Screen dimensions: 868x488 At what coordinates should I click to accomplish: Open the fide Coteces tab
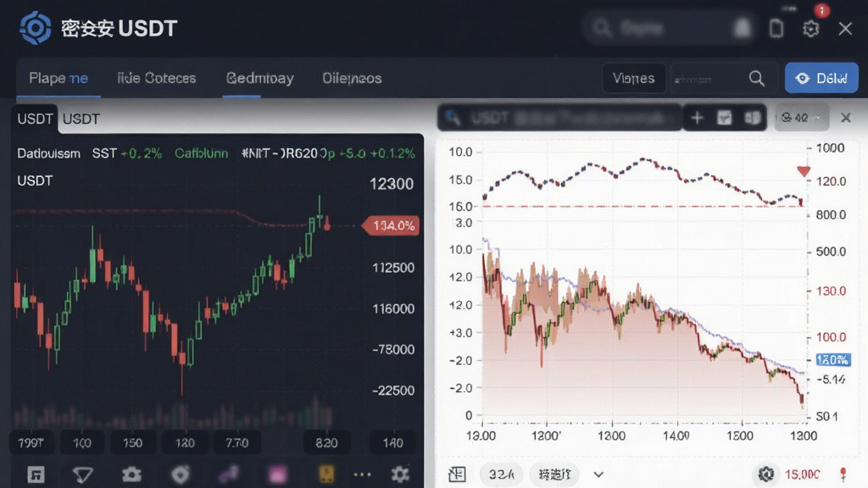(x=157, y=78)
